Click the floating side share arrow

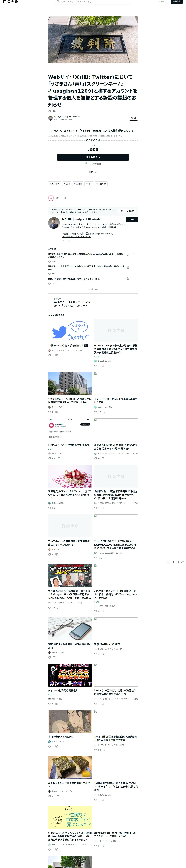183,562
